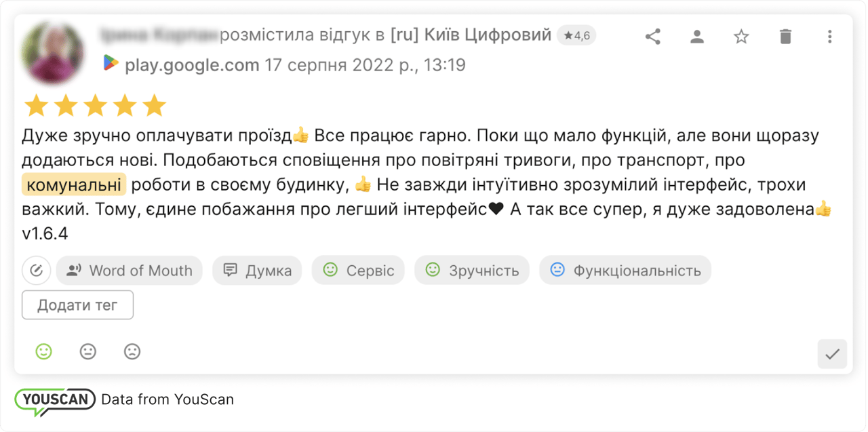868x432 pixels.
Task: Select the neutral sentiment face
Action: (x=87, y=351)
